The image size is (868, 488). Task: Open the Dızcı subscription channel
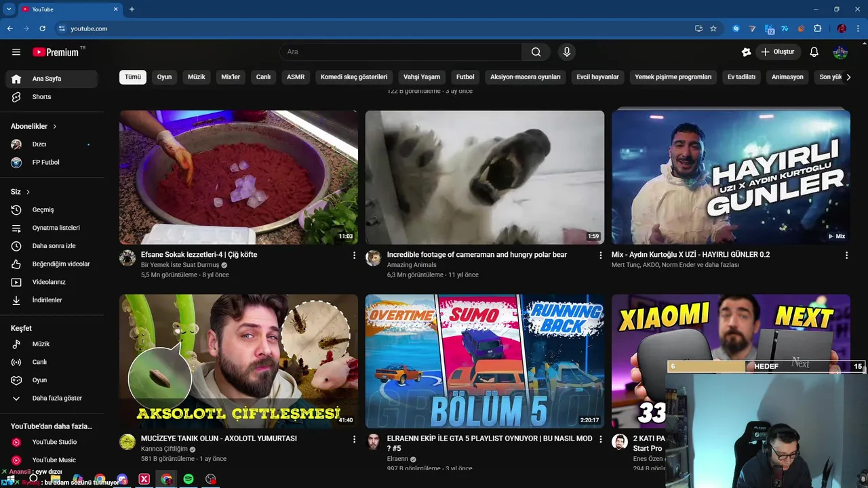tap(52, 144)
